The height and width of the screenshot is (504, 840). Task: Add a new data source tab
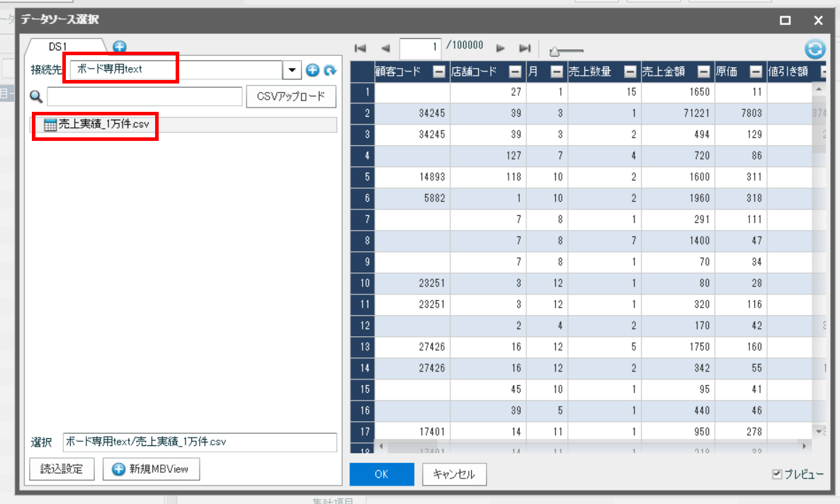pos(120,47)
